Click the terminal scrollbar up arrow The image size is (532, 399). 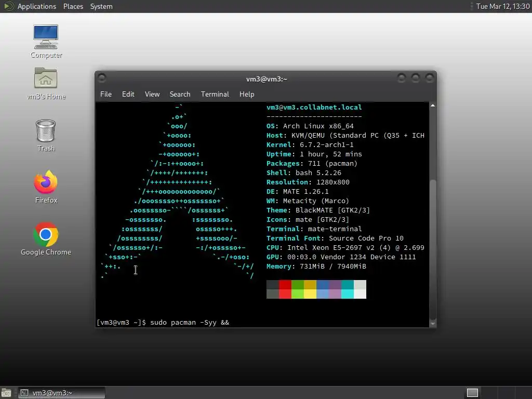tap(433, 105)
